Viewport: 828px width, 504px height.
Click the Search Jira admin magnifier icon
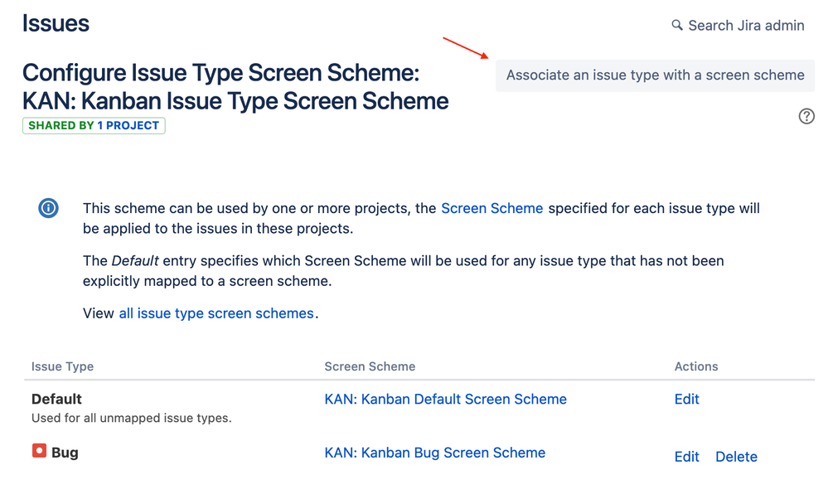click(677, 25)
